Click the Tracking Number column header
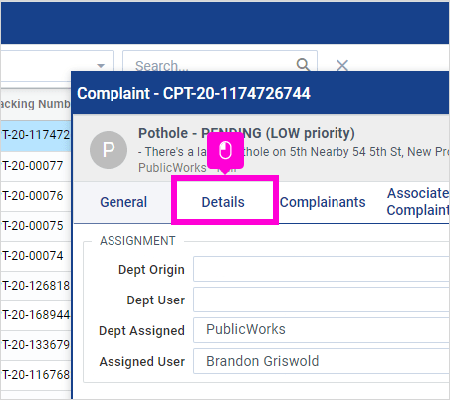 (x=36, y=104)
